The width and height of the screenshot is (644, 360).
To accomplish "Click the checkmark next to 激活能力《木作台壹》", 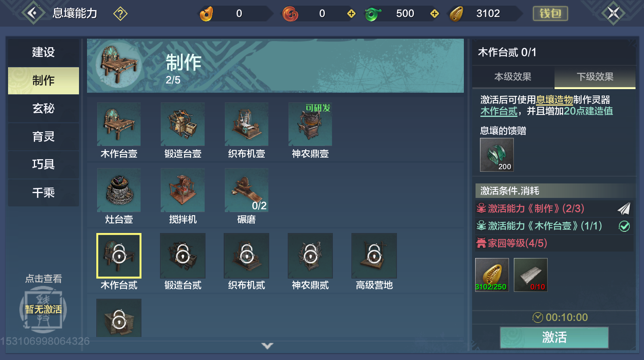I will pyautogui.click(x=624, y=226).
